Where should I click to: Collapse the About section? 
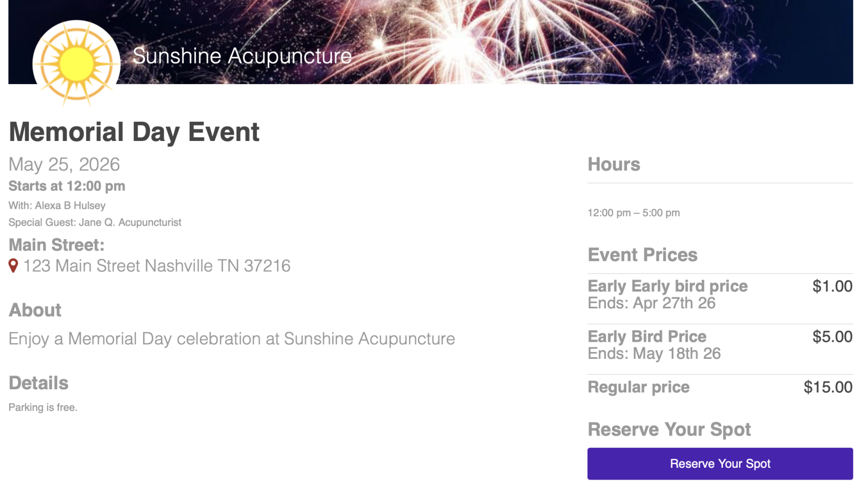[x=34, y=310]
